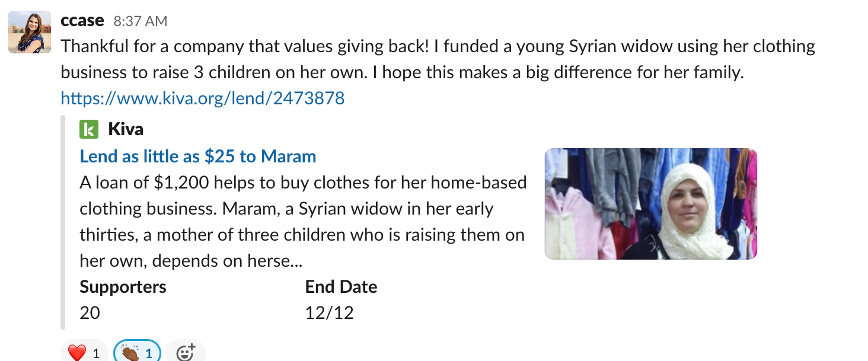This screenshot has height=361, width=868.
Task: Click the 8:37 AM message timestamp
Action: 141,21
